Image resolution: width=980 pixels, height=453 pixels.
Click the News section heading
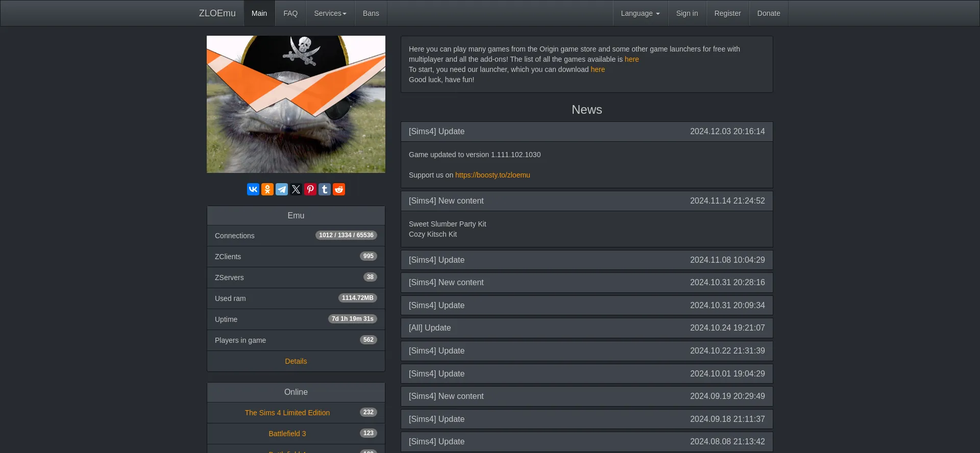pyautogui.click(x=587, y=110)
